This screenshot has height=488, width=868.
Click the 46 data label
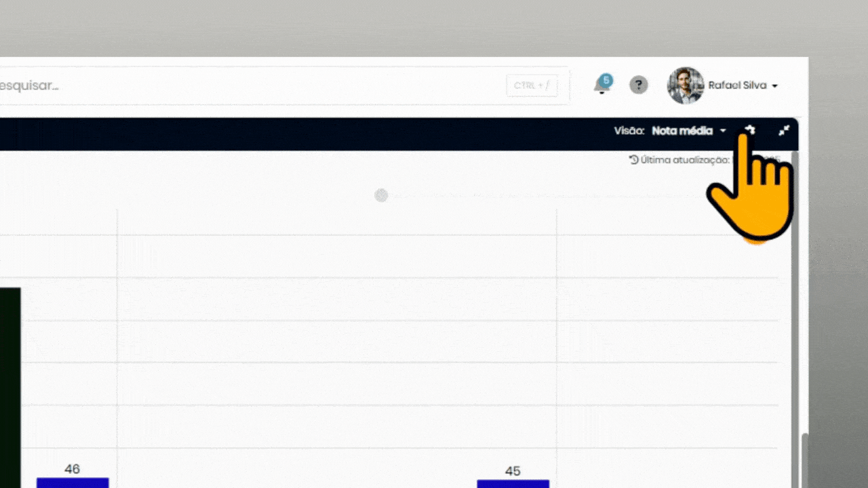[72, 469]
